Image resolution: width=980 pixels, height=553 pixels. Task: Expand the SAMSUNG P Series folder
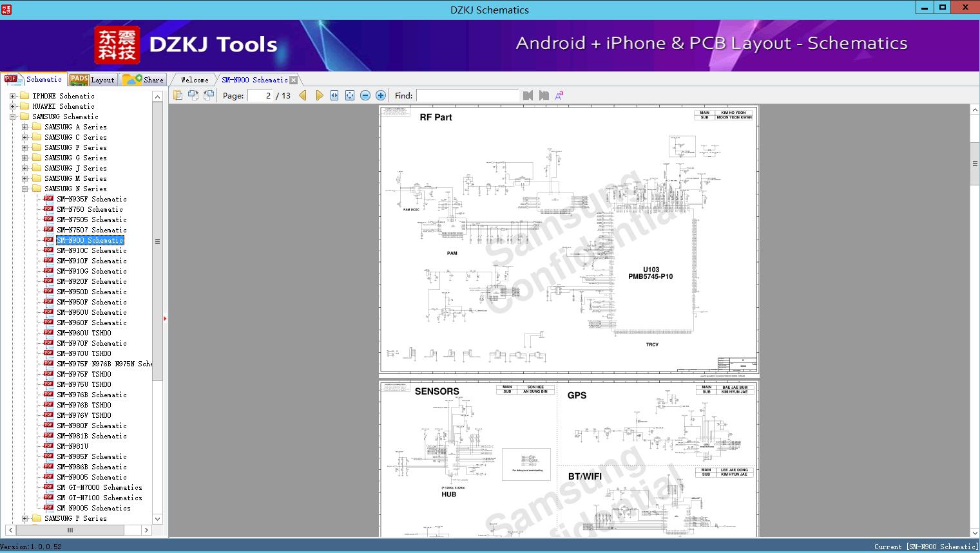click(24, 518)
